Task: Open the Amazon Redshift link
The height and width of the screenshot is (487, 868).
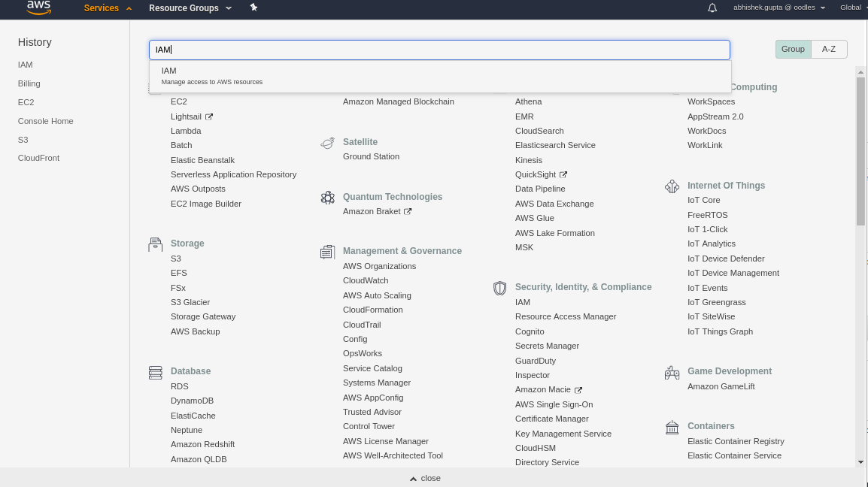Action: click(202, 444)
